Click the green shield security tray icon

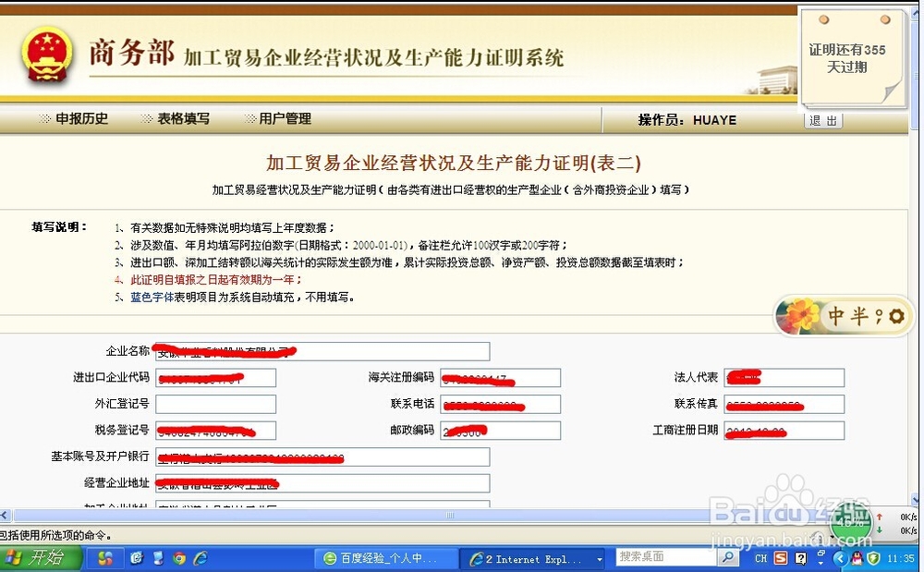point(873,558)
